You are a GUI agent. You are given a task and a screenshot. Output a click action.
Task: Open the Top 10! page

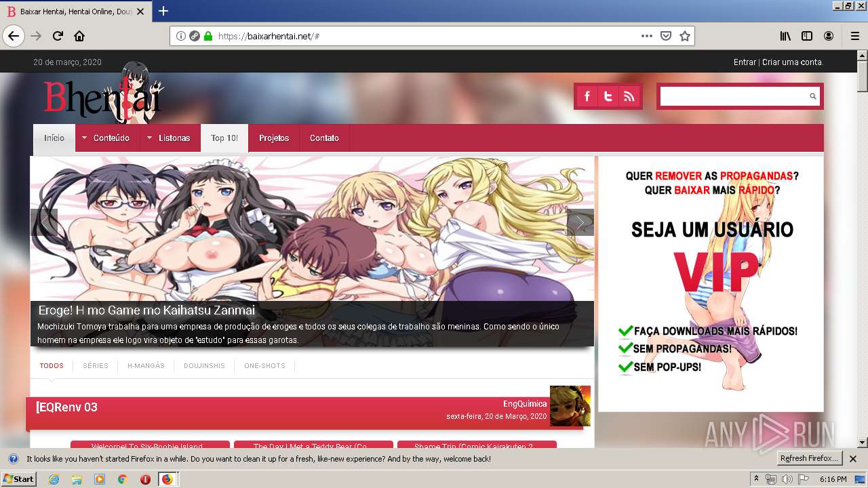coord(224,138)
